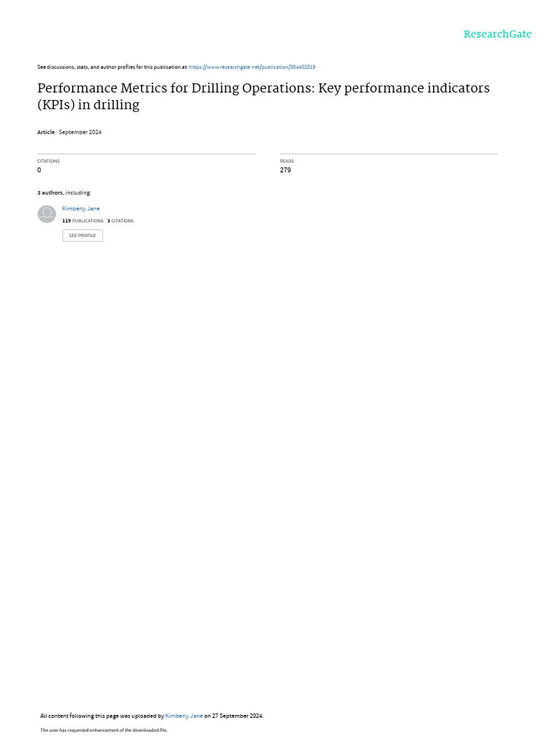Click the '3 authors, including' text
The width and height of the screenshot is (560, 747).
(64, 193)
